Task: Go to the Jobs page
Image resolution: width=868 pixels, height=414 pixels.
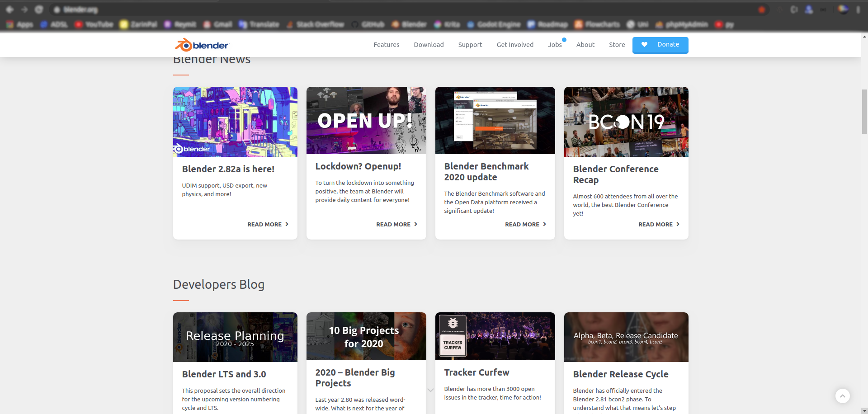Action: coord(555,45)
